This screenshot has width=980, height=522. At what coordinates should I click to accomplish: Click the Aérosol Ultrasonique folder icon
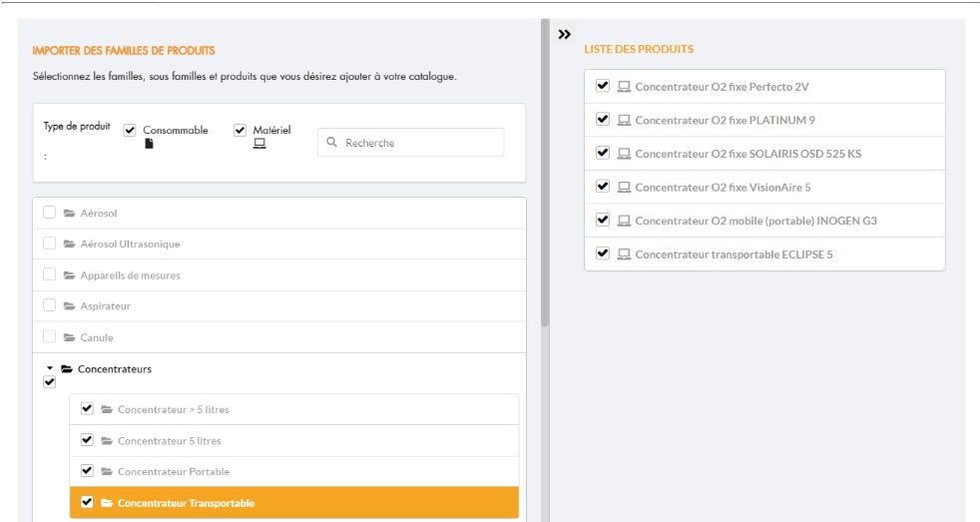70,244
